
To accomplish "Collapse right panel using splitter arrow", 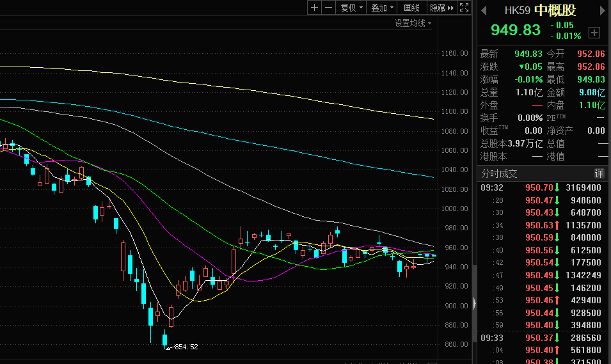I will 474,303.
